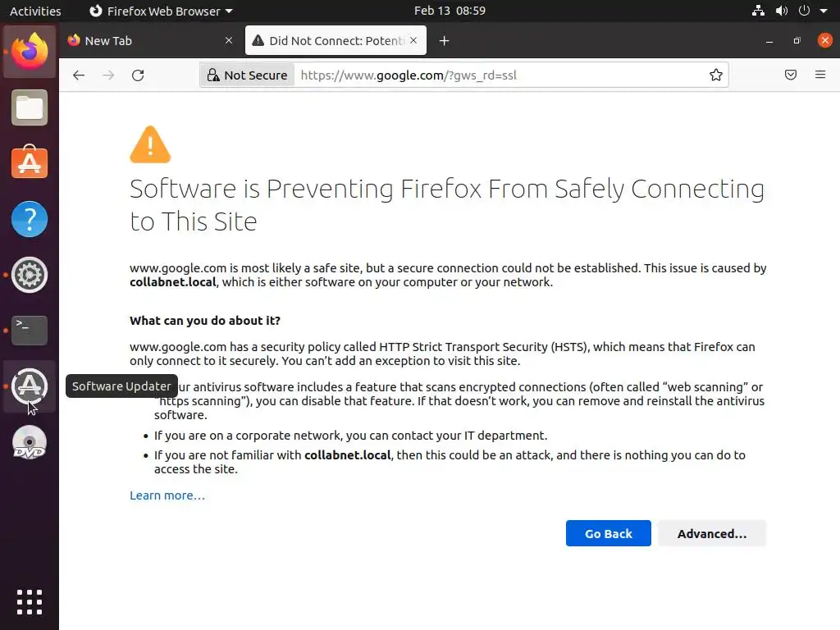Open the Software Updater dock icon
This screenshot has width=840, height=630.
click(x=30, y=386)
